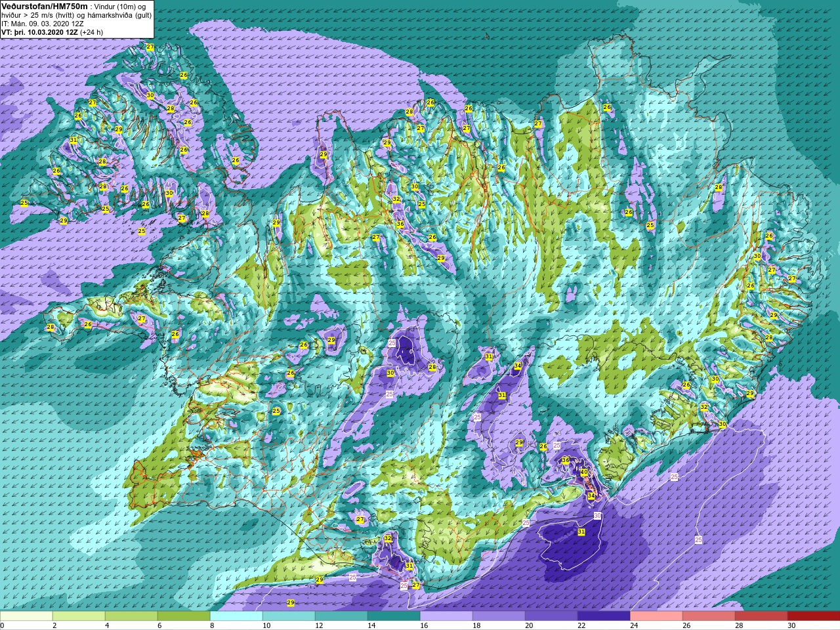Click the '18' tick on the legend scale
Image resolution: width=840 pixels, height=630 pixels.
tap(476, 625)
